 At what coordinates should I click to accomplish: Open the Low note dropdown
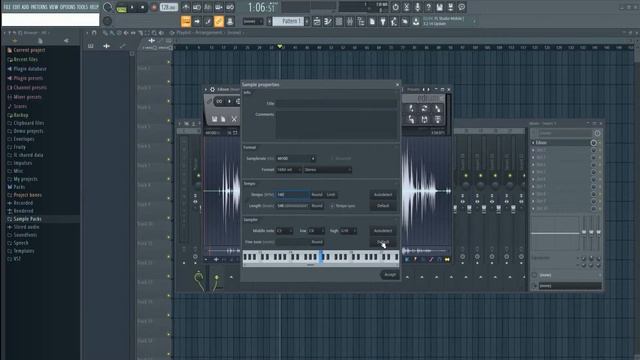pos(316,231)
